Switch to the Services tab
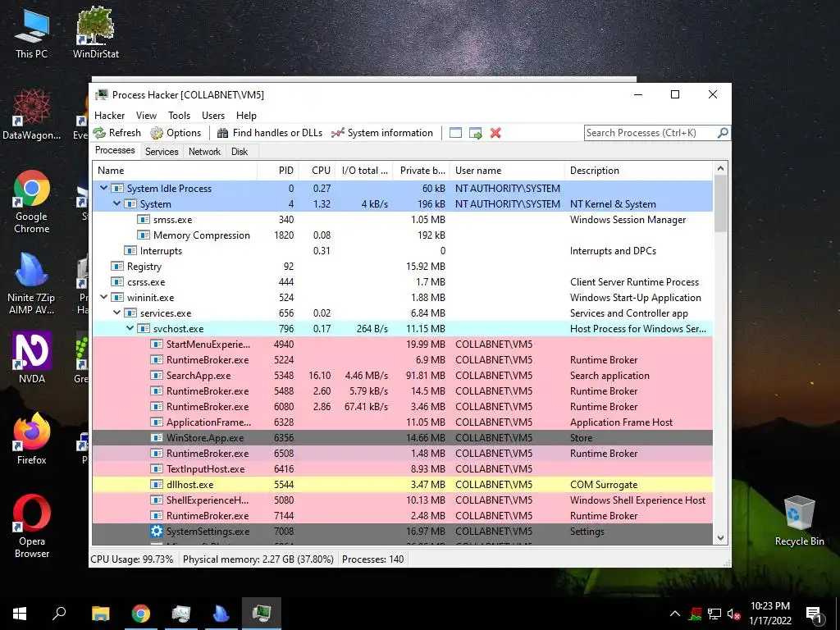 (x=162, y=152)
